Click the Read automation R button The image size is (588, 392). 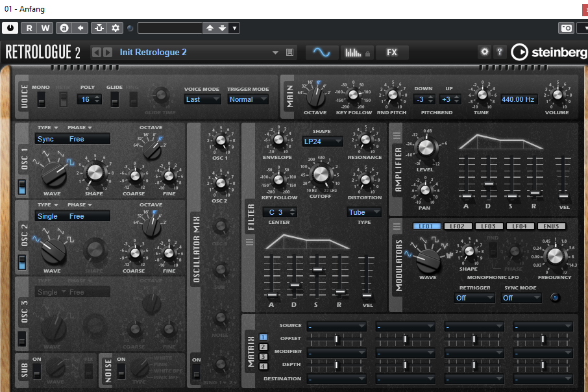(29, 28)
